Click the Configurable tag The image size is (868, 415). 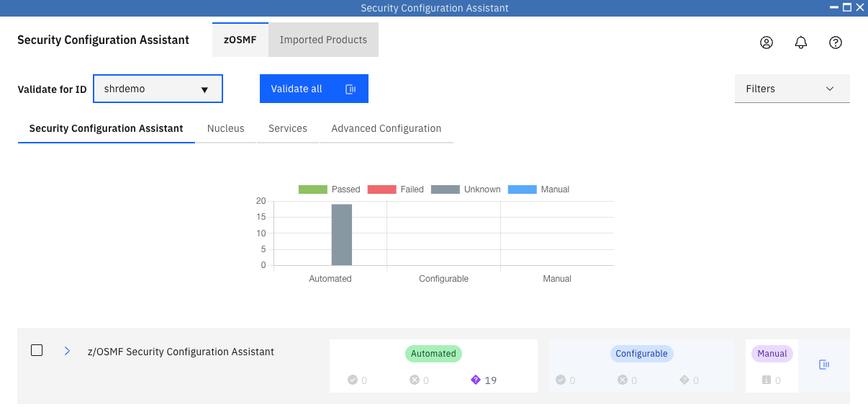(x=641, y=354)
